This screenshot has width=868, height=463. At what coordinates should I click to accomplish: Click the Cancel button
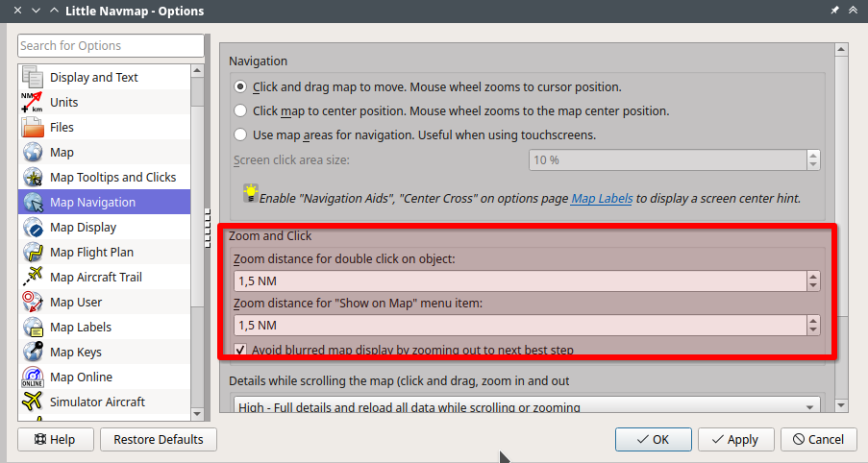(818, 439)
